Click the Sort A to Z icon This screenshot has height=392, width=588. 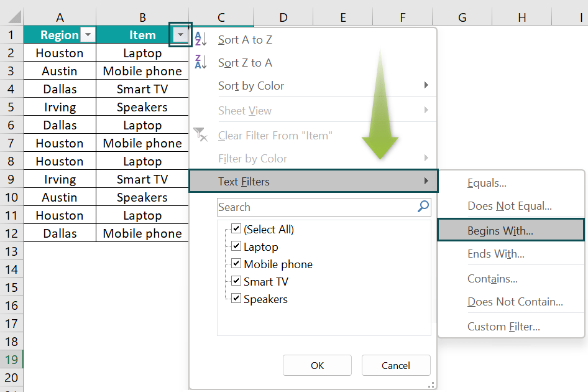[x=200, y=39]
